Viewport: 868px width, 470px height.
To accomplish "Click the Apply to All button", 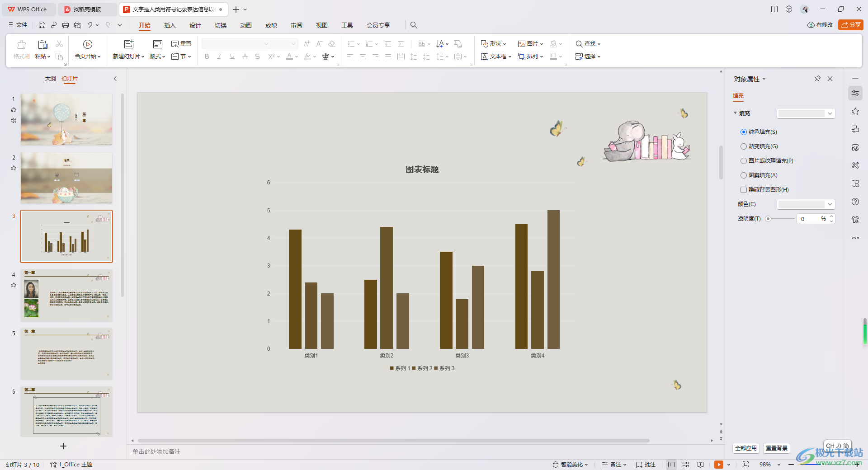I will click(x=745, y=448).
